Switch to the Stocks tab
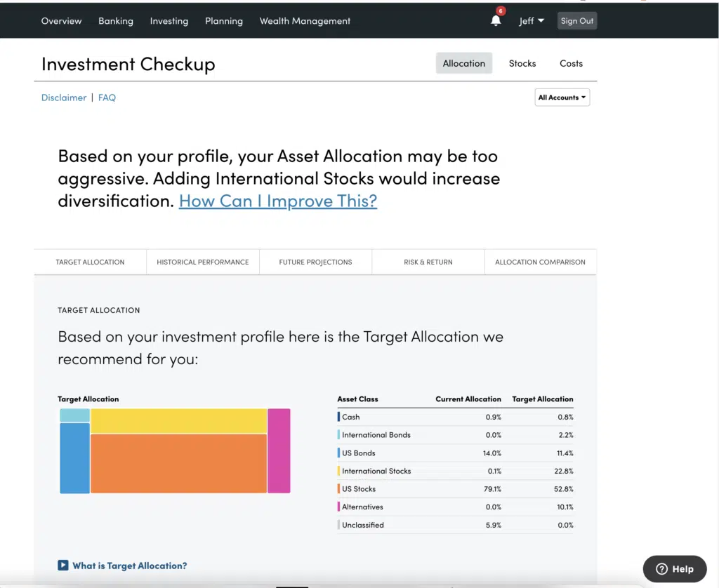 522,63
